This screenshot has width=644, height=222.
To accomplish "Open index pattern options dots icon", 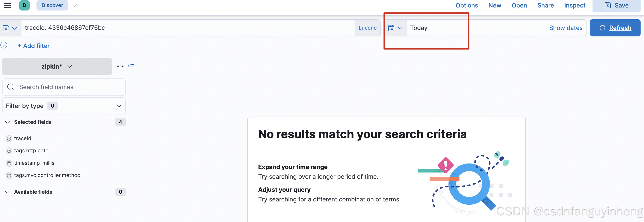I will click(x=121, y=66).
